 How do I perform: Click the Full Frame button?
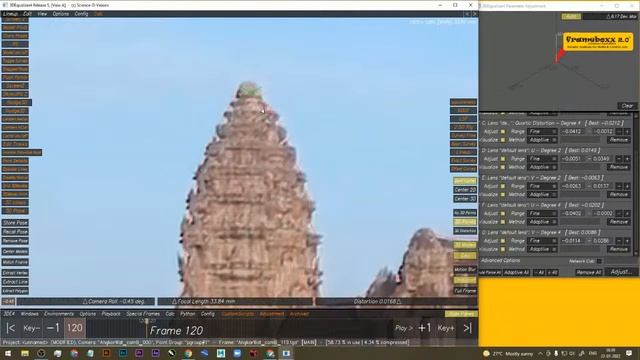tap(464, 291)
